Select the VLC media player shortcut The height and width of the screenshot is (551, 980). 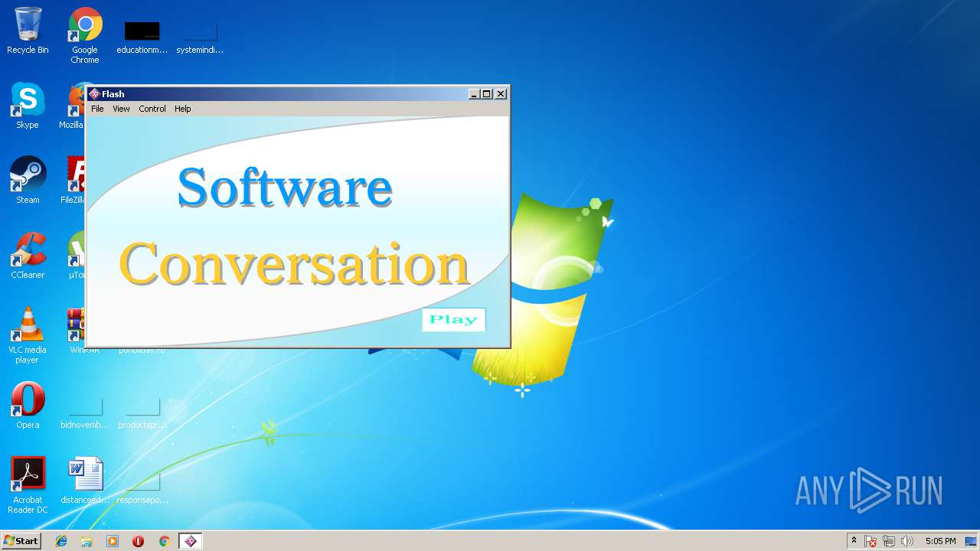[x=28, y=335]
